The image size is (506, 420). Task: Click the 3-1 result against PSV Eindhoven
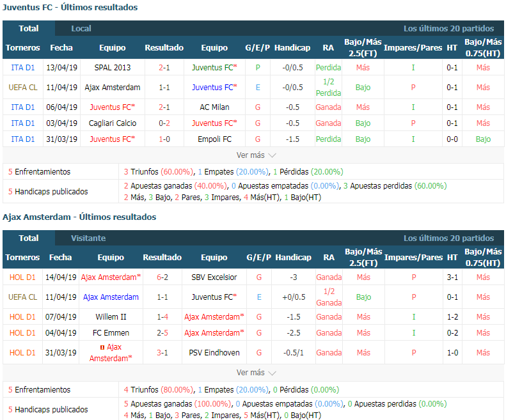tap(162, 353)
